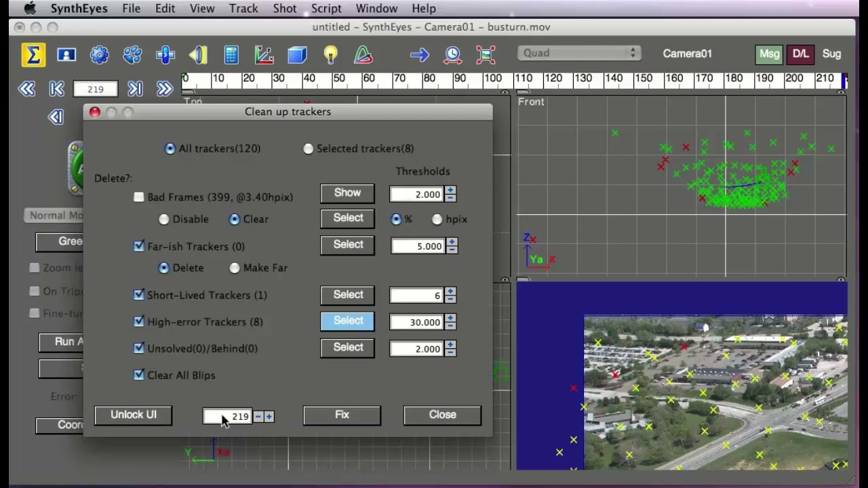Jump back with double-left arrows icon

pos(27,89)
